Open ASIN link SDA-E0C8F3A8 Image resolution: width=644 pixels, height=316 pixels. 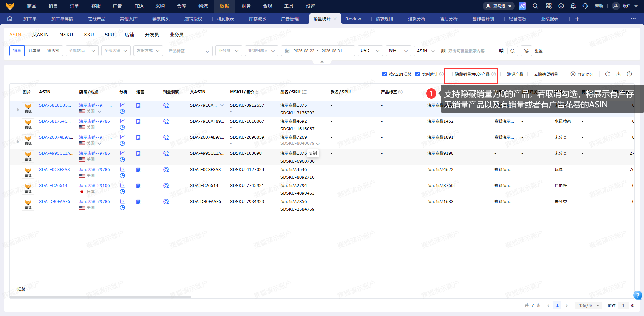pos(56,169)
